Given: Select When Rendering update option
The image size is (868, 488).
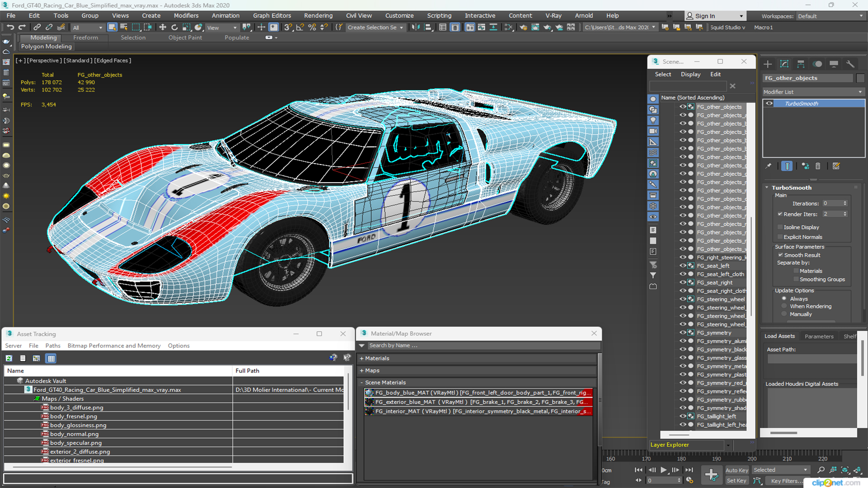Looking at the screenshot, I should 784,306.
